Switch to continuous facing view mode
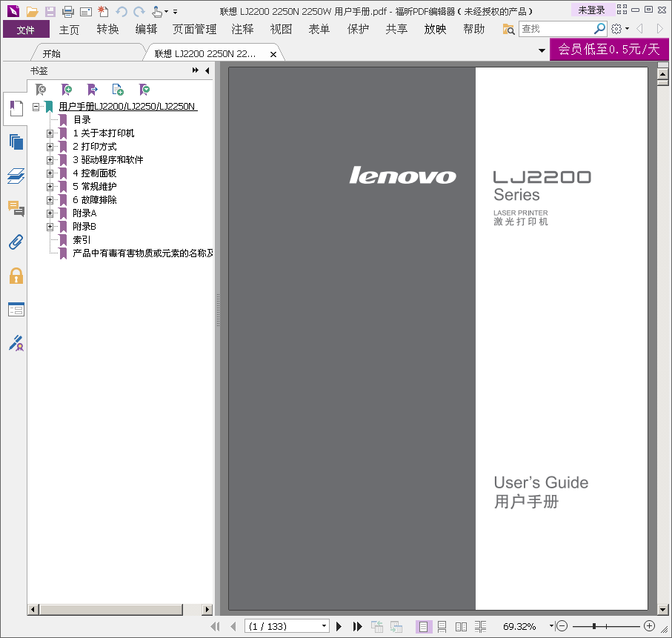Screen dimensions: 672x638 coord(480,627)
